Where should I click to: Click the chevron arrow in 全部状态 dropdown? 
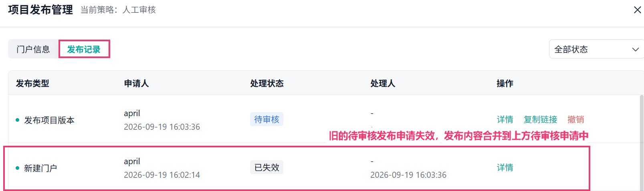coord(635,50)
